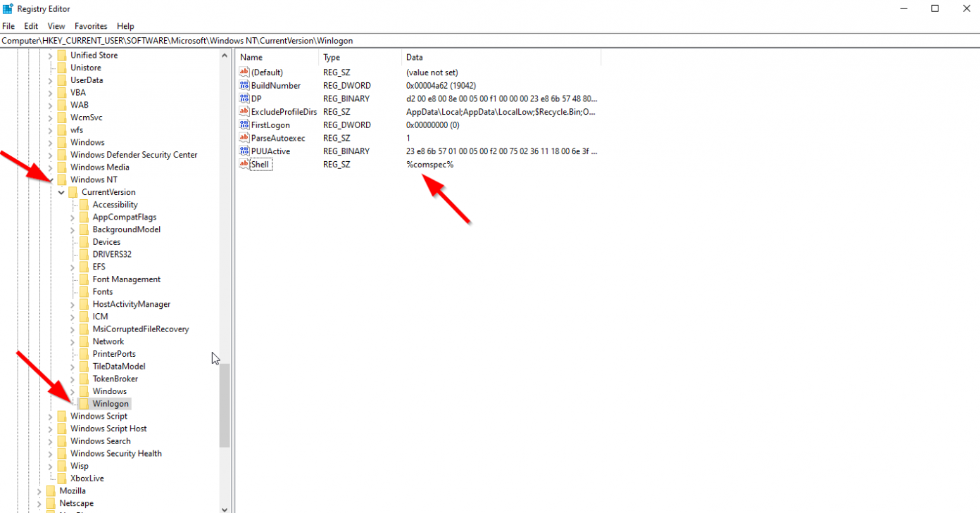
Task: Expand the Unified Store key
Action: point(50,56)
